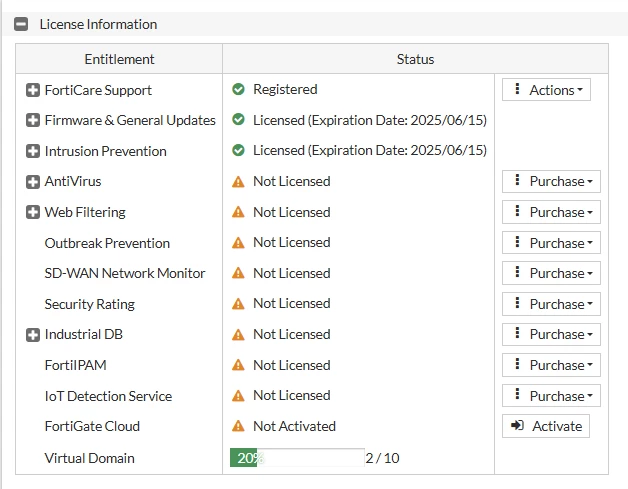Click the Entitlement column header
The height and width of the screenshot is (489, 628).
point(119,59)
